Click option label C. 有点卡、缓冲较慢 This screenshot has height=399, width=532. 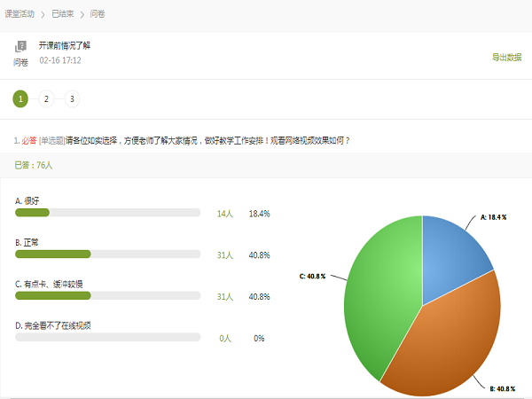[x=49, y=284]
